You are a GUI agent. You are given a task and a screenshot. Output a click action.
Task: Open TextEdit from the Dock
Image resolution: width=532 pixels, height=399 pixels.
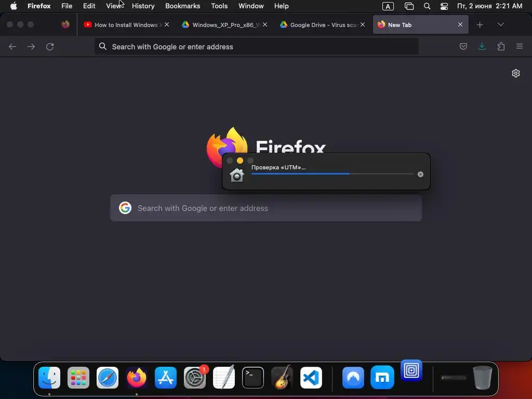tap(224, 378)
